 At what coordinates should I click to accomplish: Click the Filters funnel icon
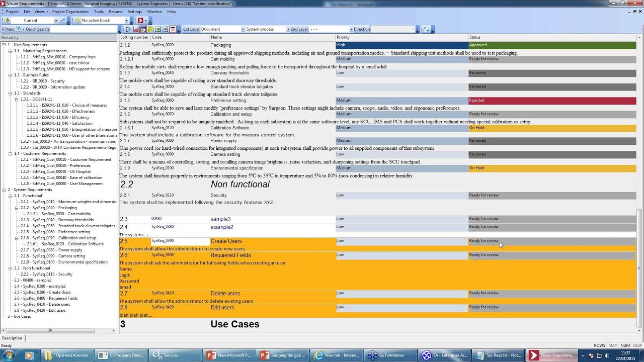[x=18, y=29]
